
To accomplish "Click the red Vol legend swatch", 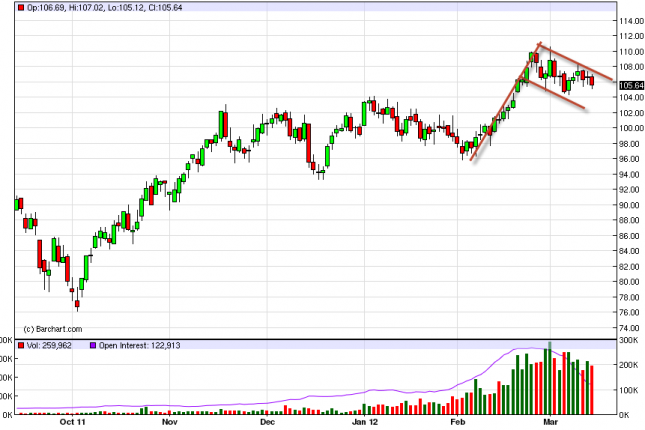I will (21, 345).
